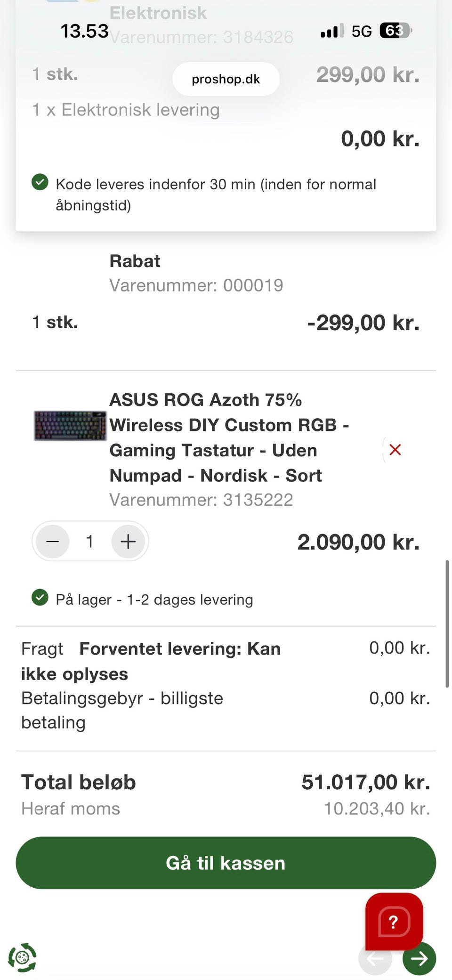Tap the grey back arrow button
The image size is (452, 980).
[x=375, y=958]
